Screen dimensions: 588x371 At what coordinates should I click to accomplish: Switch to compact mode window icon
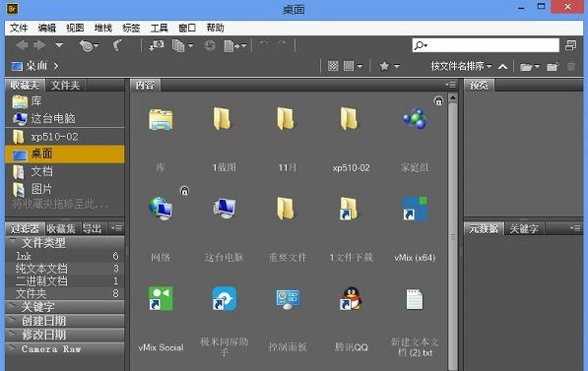(570, 45)
